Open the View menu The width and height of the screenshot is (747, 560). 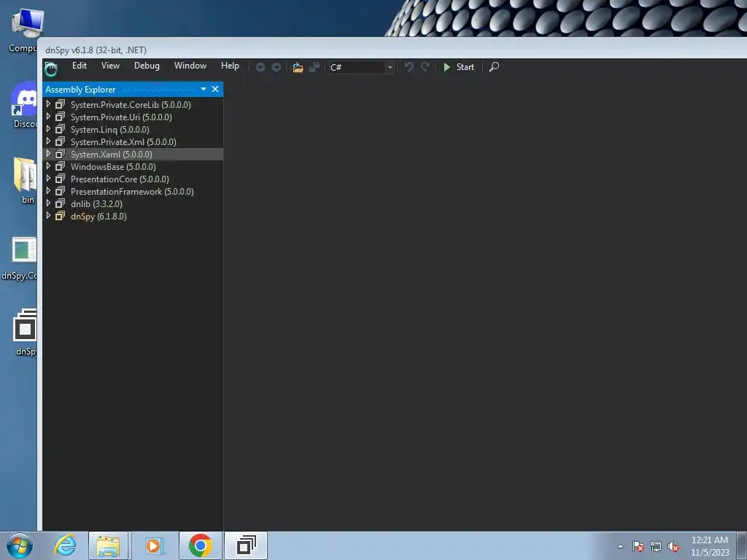[x=110, y=66]
